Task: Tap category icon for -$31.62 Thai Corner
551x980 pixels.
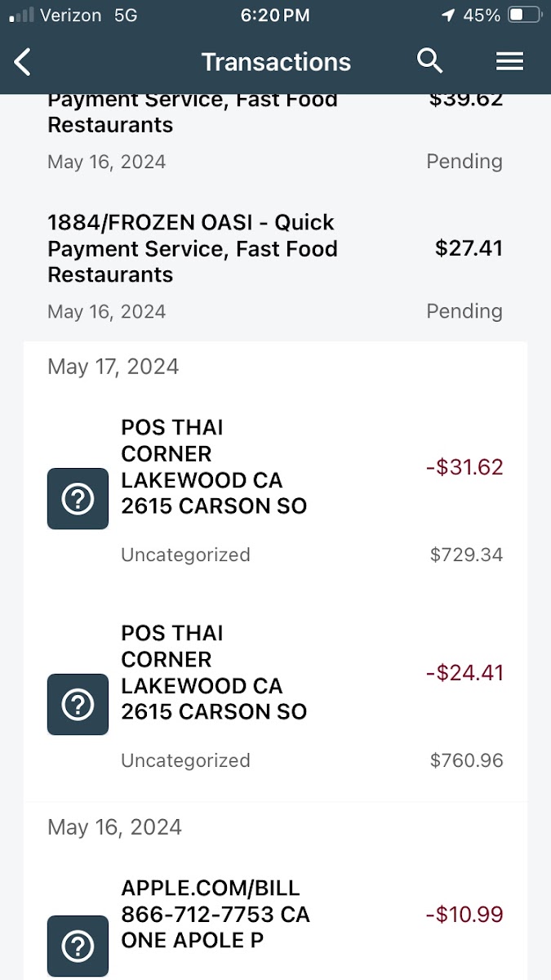Action: [78, 498]
